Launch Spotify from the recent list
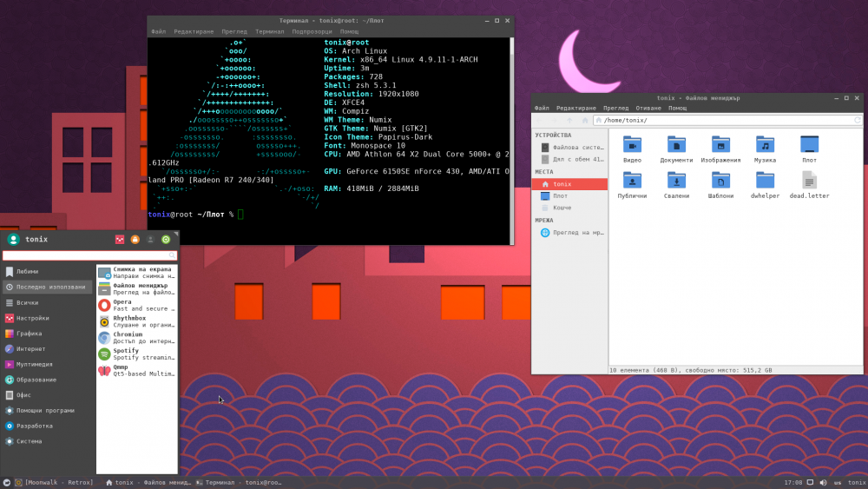The width and height of the screenshot is (868, 489). (137, 354)
